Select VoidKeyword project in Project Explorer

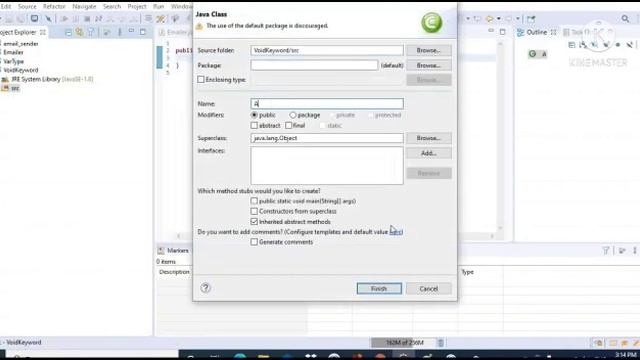tap(20, 70)
